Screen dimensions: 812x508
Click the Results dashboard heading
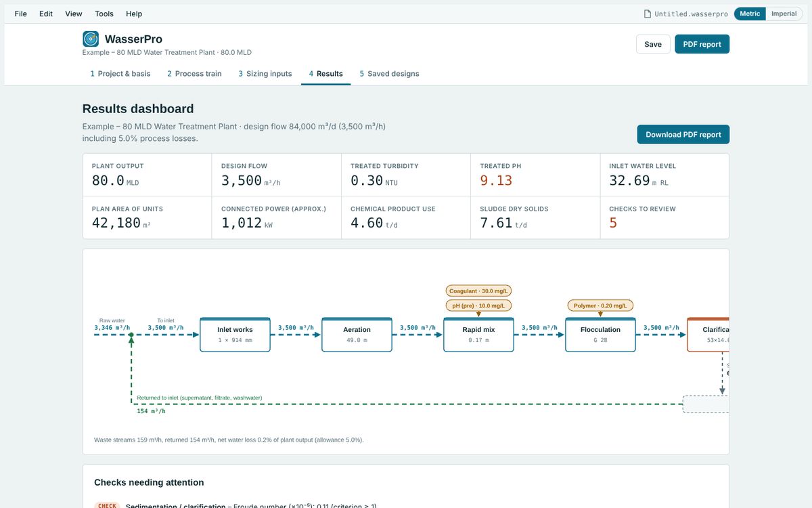138,108
